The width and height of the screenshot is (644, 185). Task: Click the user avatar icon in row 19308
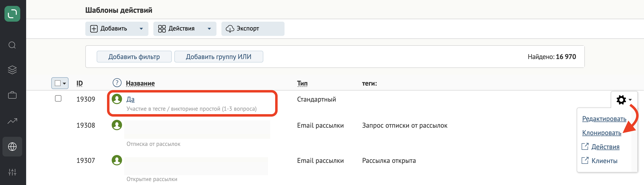tap(117, 125)
